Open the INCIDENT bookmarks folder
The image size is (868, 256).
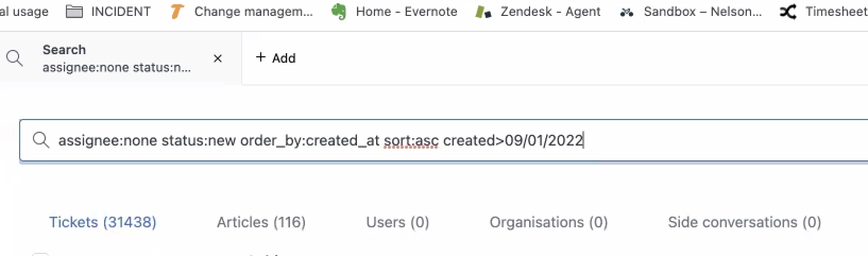click(x=108, y=12)
